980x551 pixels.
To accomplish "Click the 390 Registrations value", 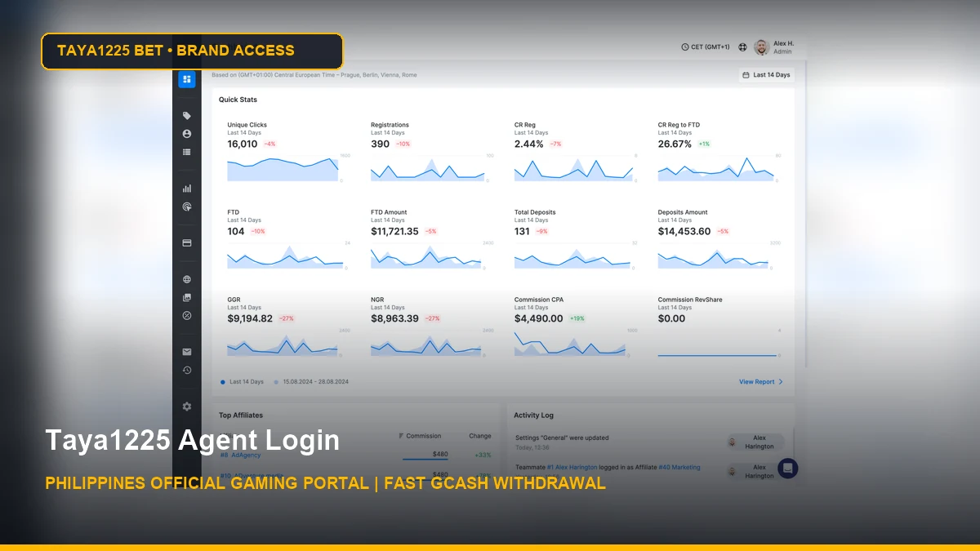I will (x=380, y=144).
